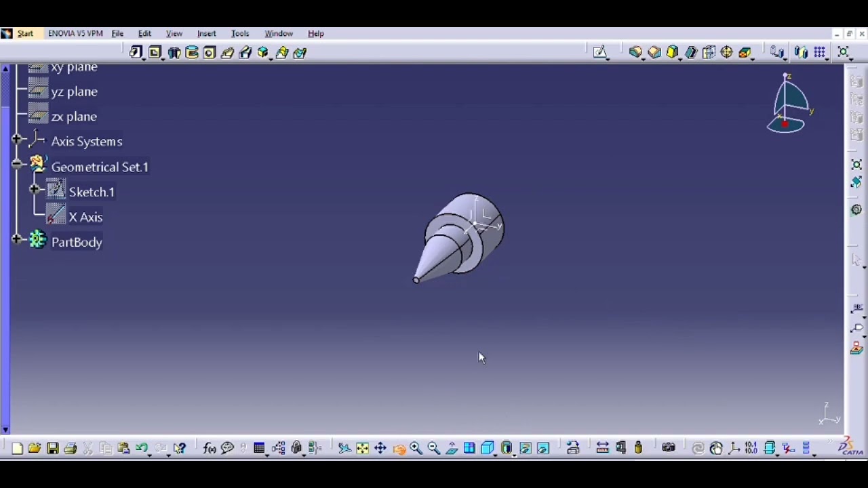Select the Isometric View cube
This screenshot has width=868, height=488.
click(487, 448)
